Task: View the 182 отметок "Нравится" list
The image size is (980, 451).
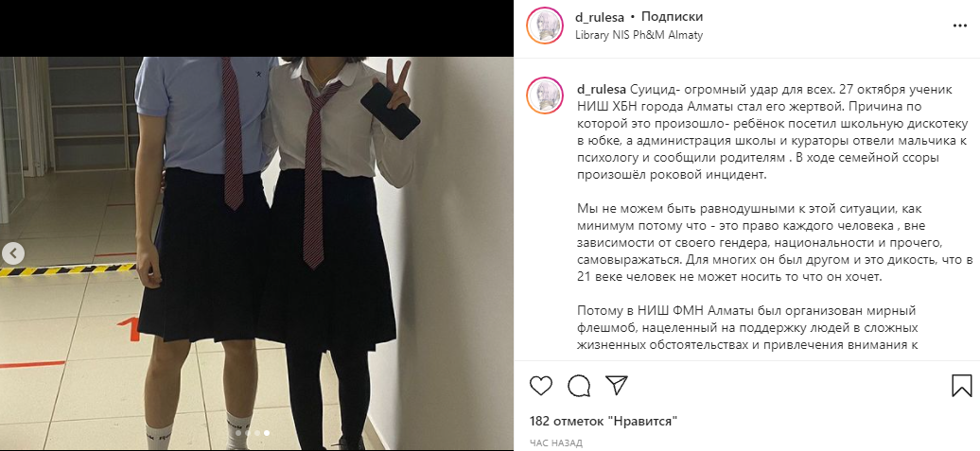Action: click(x=604, y=421)
